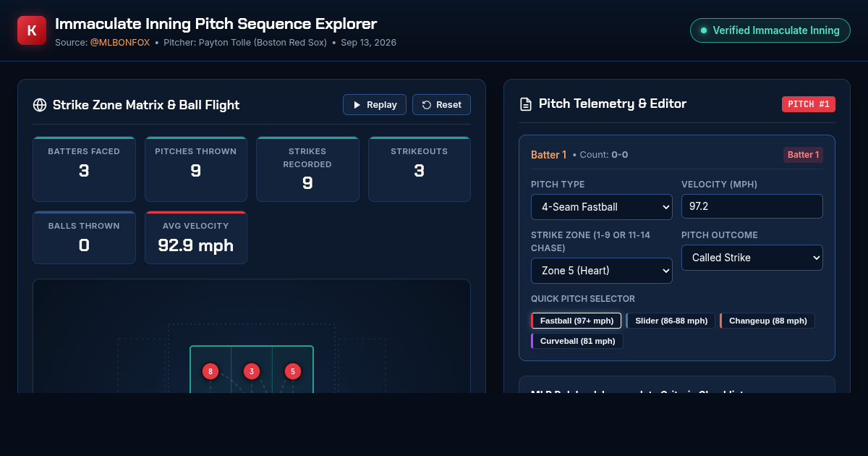Click the globe icon beside Strike Zone Matrix

pyautogui.click(x=40, y=105)
